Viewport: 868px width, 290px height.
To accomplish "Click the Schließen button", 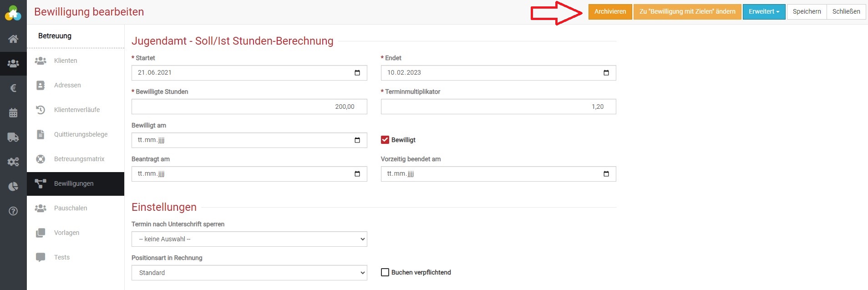I will 846,12.
